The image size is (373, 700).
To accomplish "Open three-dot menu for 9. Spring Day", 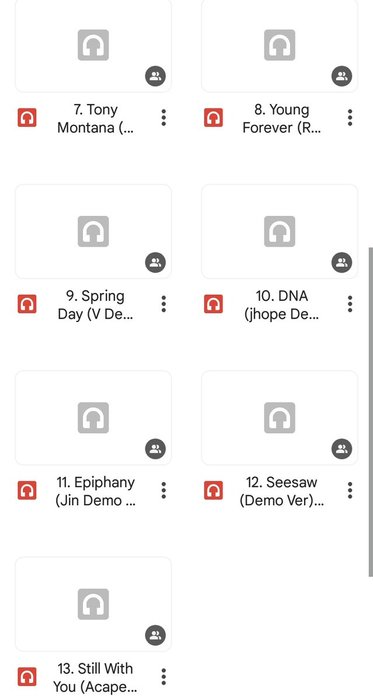I will [x=164, y=304].
